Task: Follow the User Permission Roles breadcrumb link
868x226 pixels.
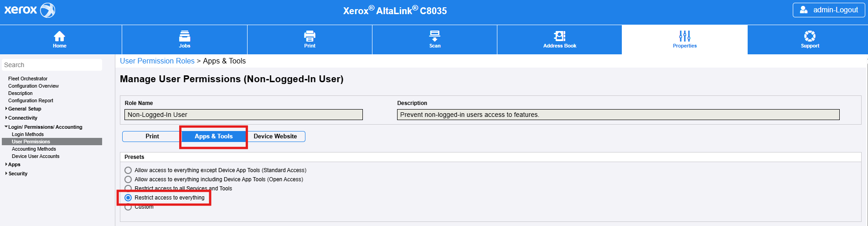Action: 157,61
